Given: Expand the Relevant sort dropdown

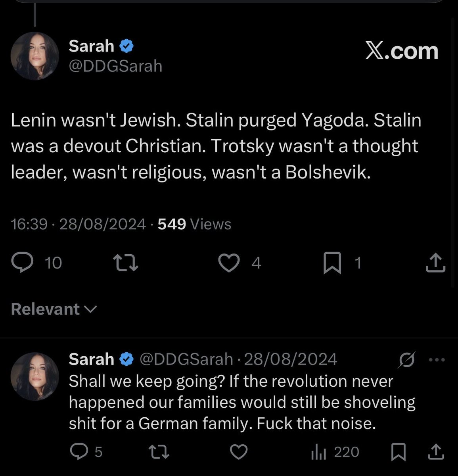Looking at the screenshot, I should click(54, 309).
